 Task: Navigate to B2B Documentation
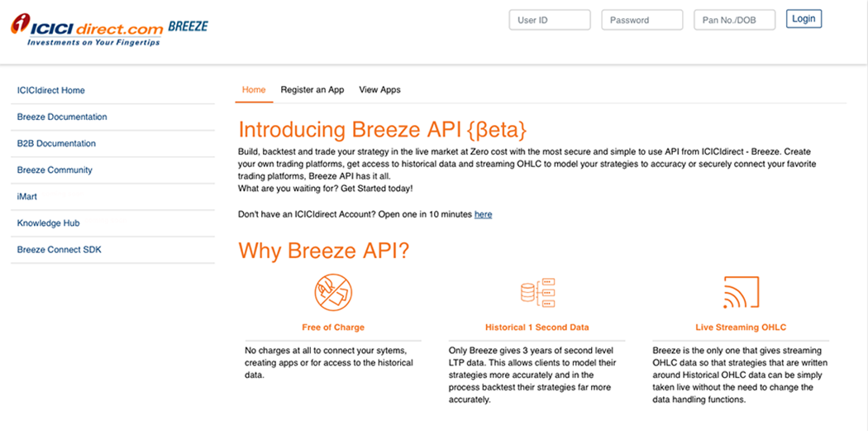56,143
